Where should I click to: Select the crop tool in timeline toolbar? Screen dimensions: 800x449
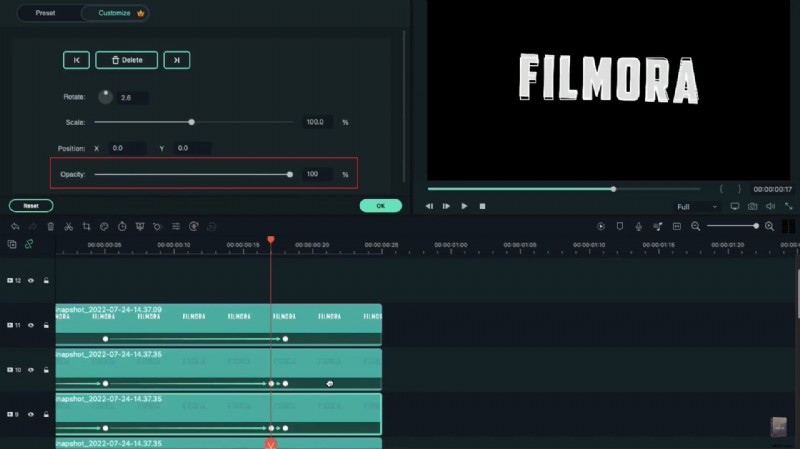(x=87, y=227)
